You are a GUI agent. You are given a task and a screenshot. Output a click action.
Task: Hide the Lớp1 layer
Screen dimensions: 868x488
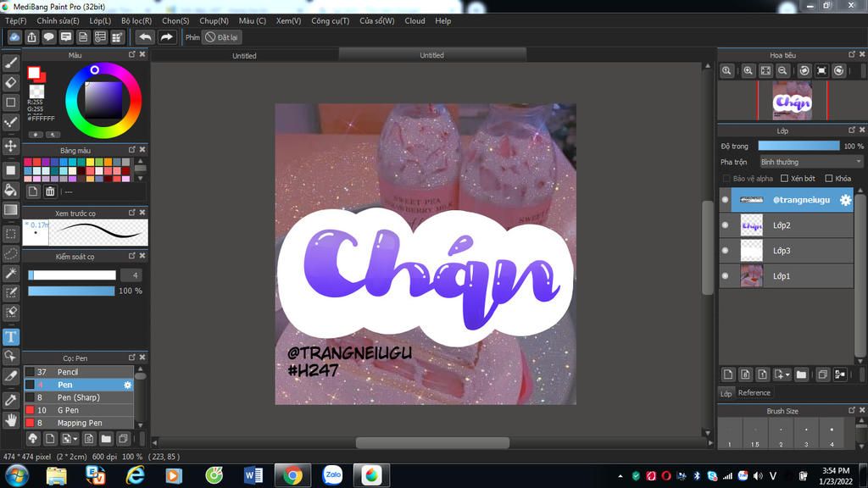pos(726,275)
